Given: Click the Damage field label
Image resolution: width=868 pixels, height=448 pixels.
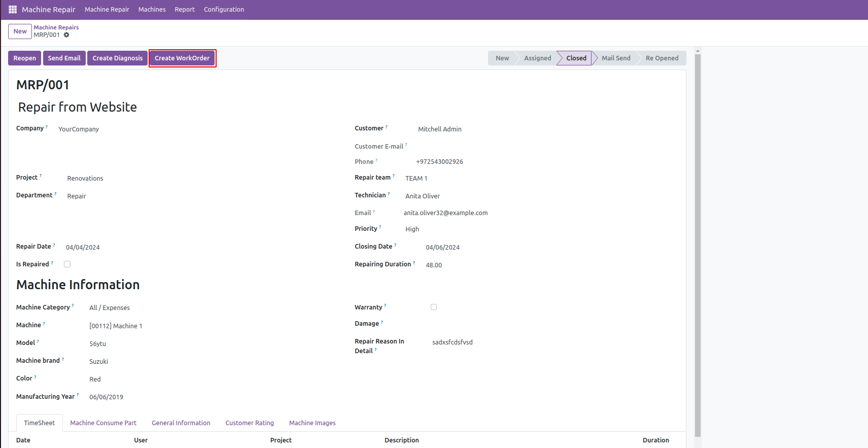Looking at the screenshot, I should click(367, 324).
